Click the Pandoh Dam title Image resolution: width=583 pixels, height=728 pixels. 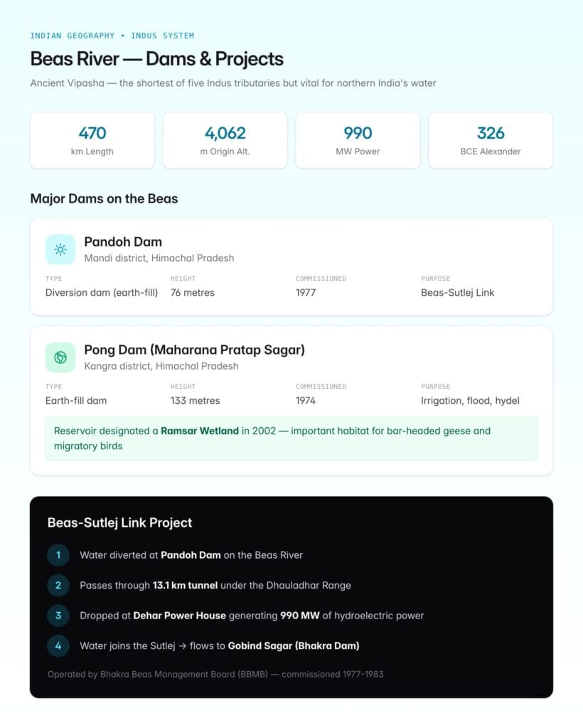[123, 242]
